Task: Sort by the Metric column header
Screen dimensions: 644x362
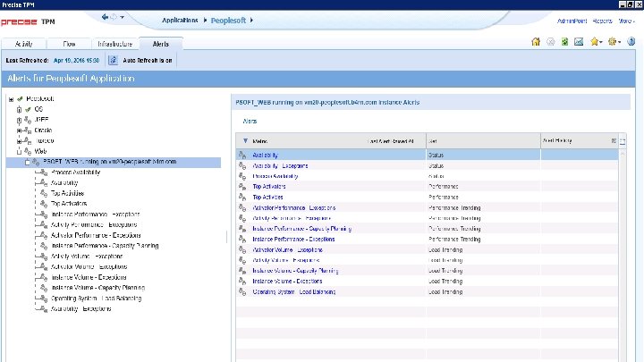Action: (260, 141)
